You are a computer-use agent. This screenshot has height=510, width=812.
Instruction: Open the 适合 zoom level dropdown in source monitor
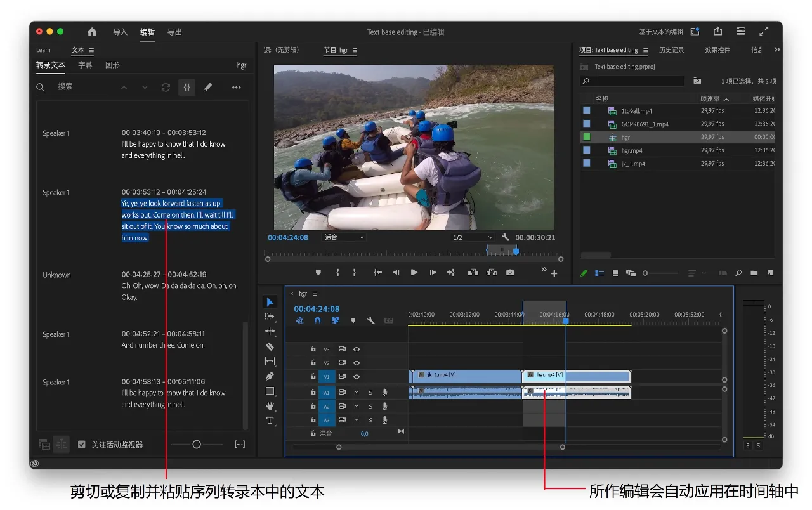tap(343, 237)
